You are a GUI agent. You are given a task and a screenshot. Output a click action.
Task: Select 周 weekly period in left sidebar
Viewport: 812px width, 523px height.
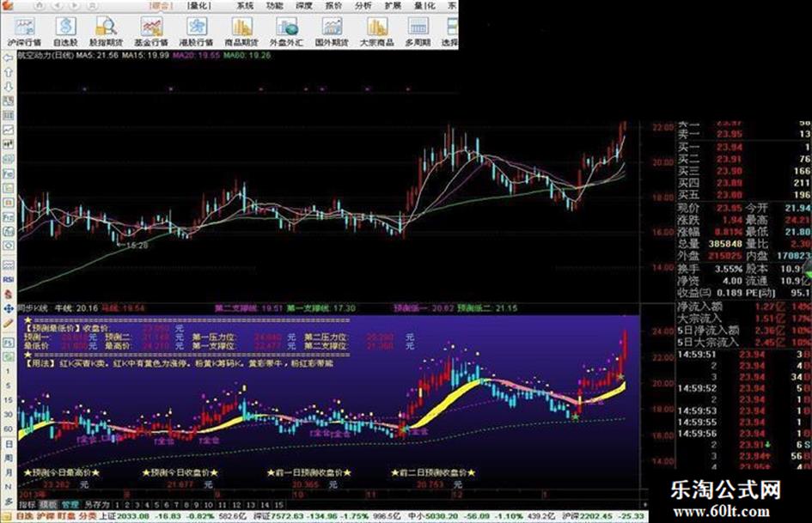(x=8, y=458)
